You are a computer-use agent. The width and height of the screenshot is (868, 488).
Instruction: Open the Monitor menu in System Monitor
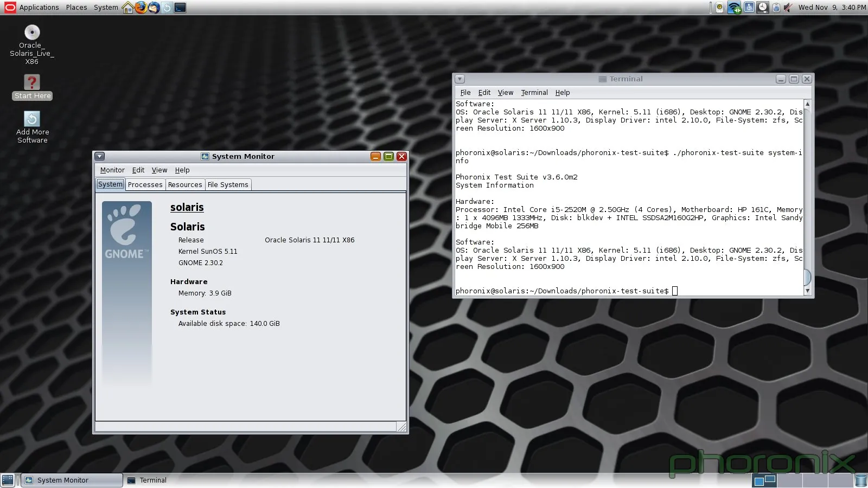pos(112,170)
